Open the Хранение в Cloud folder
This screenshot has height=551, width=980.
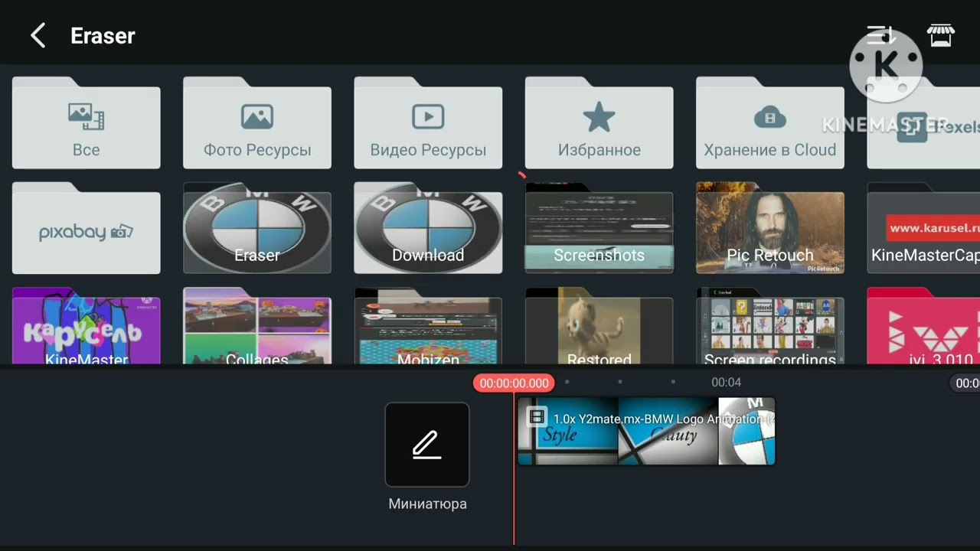pyautogui.click(x=770, y=122)
